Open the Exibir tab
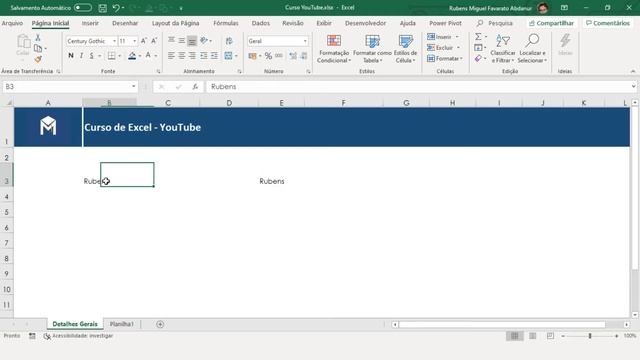The height and width of the screenshot is (360, 640). tap(324, 23)
